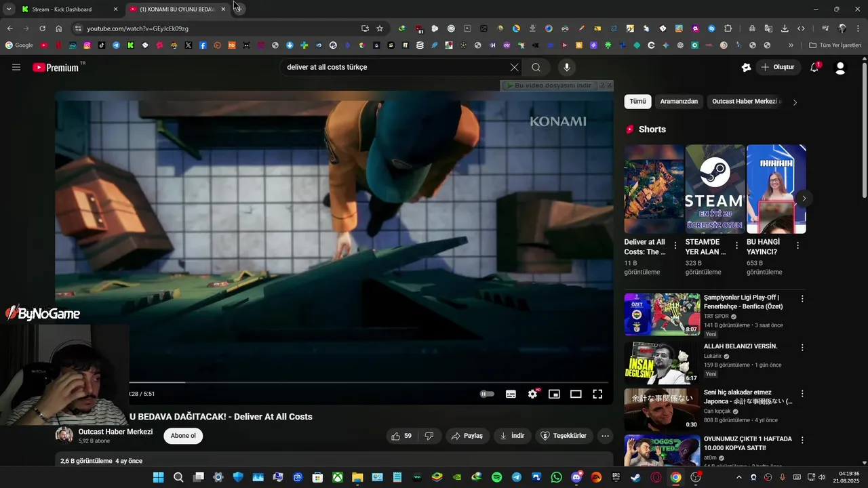Show hidden system tray icons

(x=739, y=477)
